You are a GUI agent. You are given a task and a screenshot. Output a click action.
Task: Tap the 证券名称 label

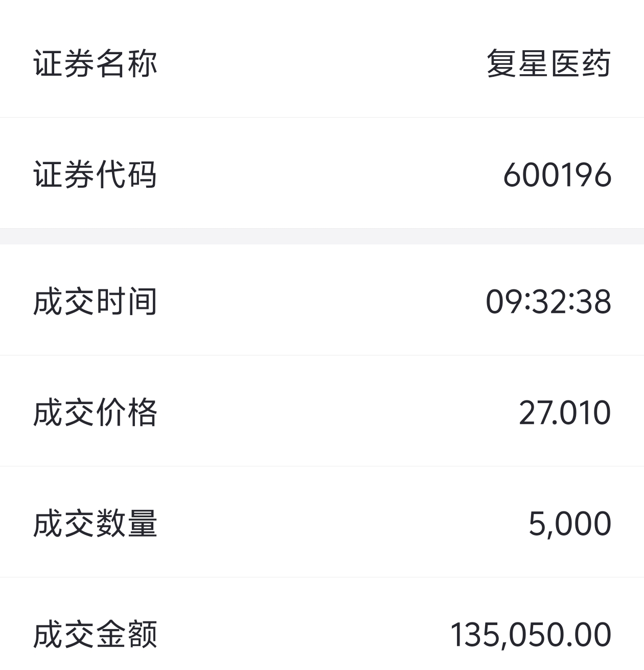tap(95, 63)
